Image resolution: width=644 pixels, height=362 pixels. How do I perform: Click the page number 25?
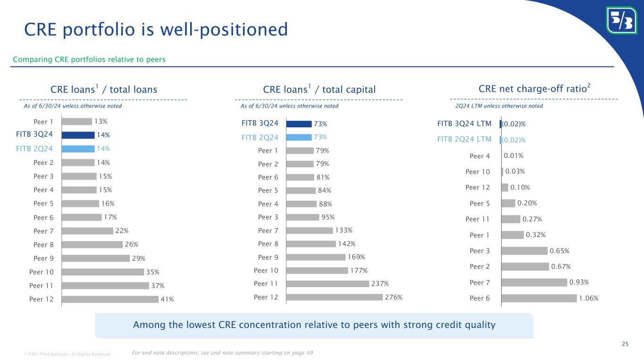(x=625, y=344)
